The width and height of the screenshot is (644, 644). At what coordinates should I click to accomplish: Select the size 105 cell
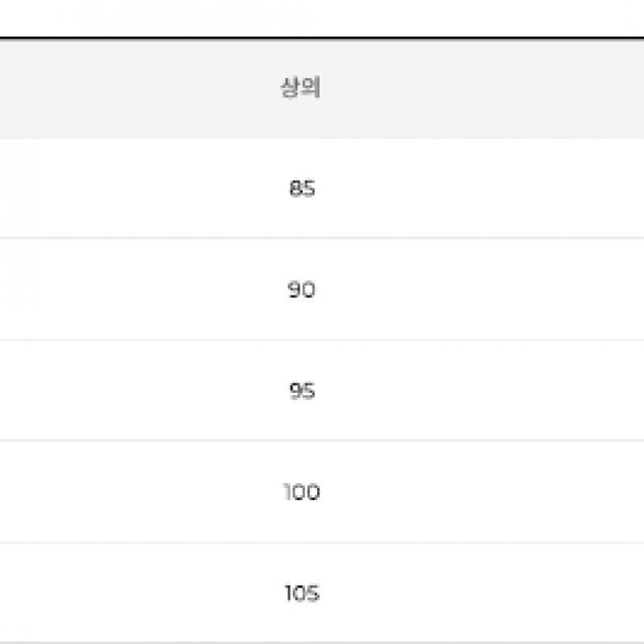[x=301, y=594]
